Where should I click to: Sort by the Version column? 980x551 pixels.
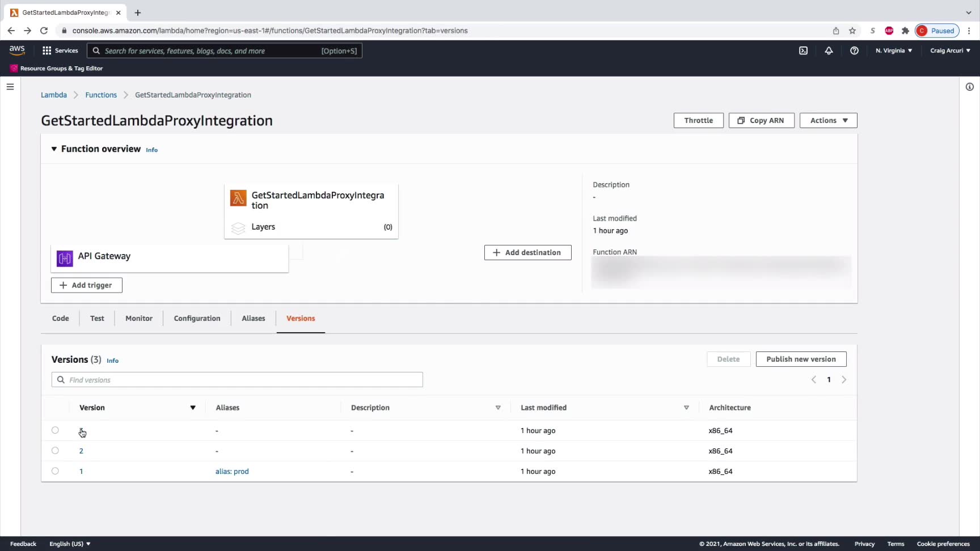193,408
